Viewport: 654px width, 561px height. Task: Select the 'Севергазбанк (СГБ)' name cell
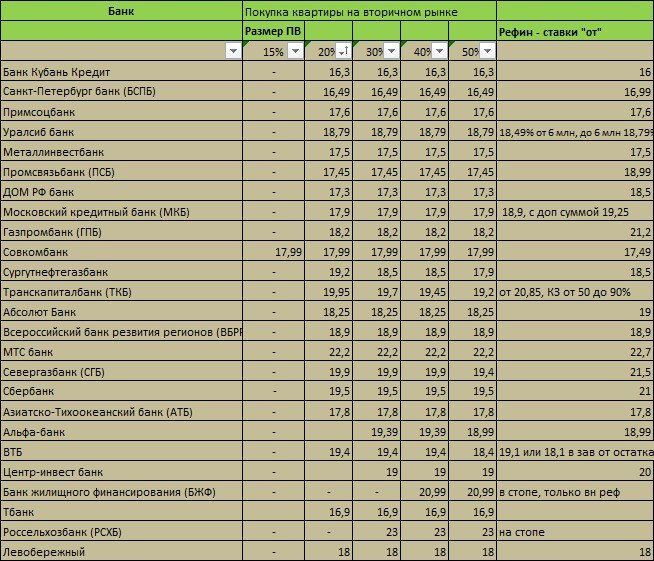coord(121,372)
